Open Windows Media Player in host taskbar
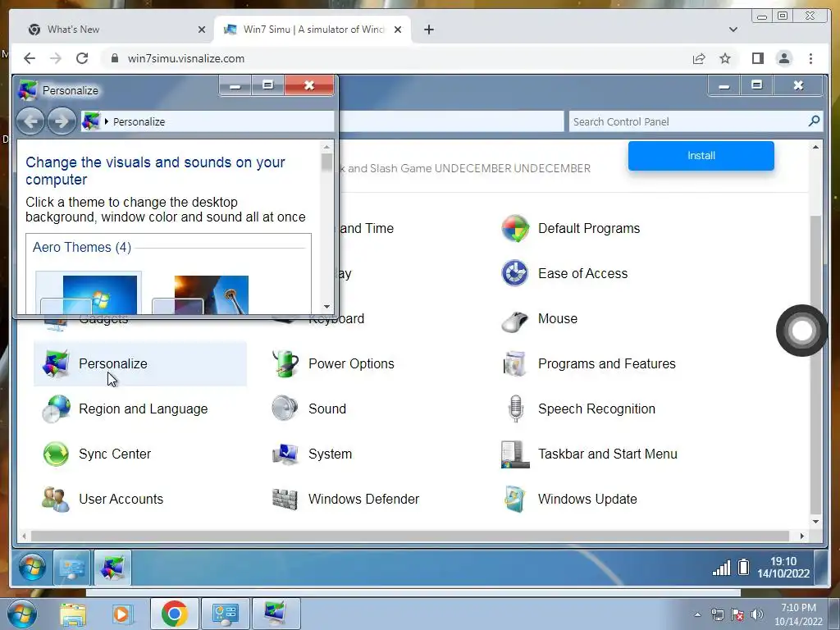Screen dimensions: 840x630 (x=121, y=614)
